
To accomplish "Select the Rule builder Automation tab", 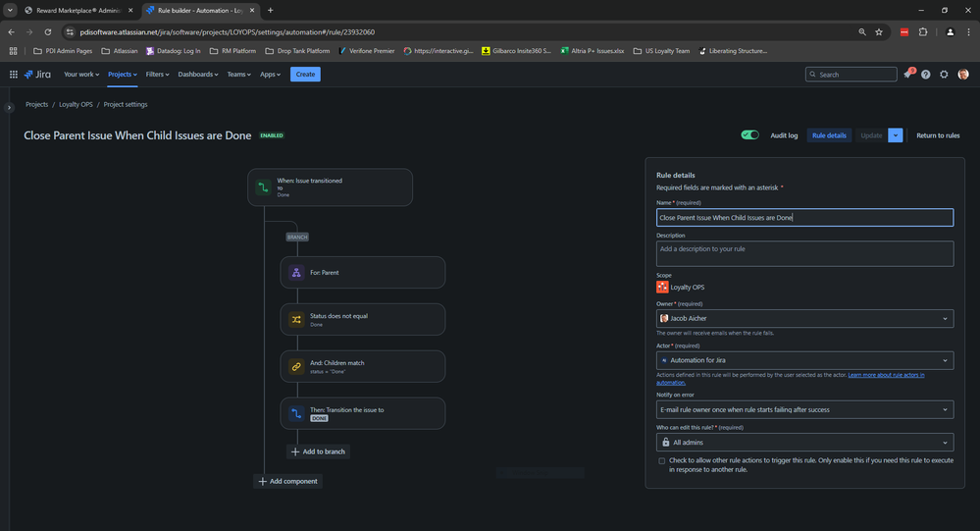I will 200,10.
